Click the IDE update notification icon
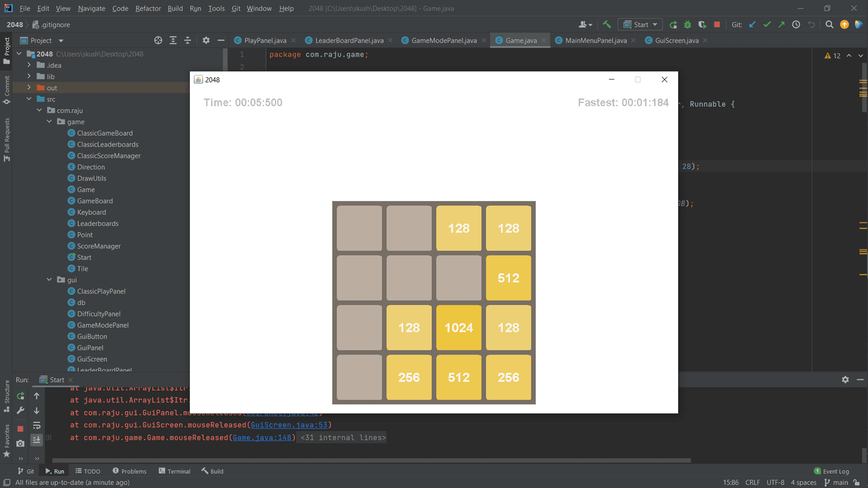 point(844,25)
